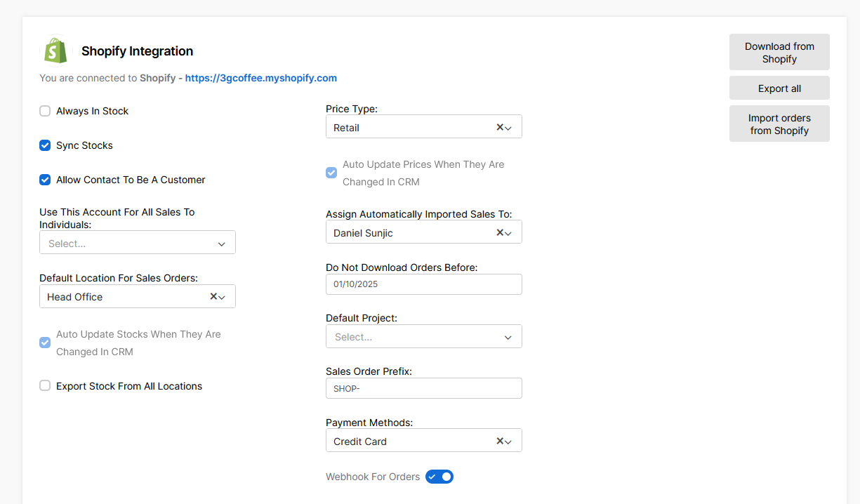Uncheck Allow Contact To Be A Customer
This screenshot has height=504, width=860.
click(45, 180)
